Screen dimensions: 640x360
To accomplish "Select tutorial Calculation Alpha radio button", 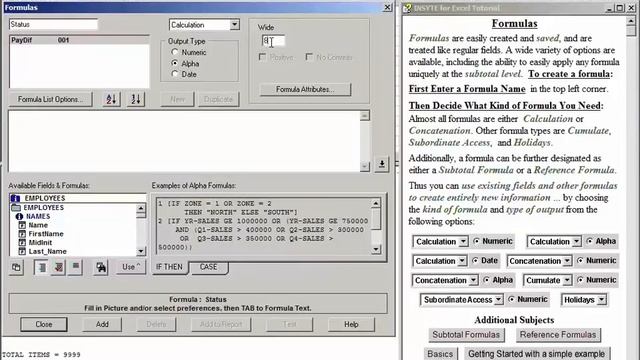I will [589, 241].
